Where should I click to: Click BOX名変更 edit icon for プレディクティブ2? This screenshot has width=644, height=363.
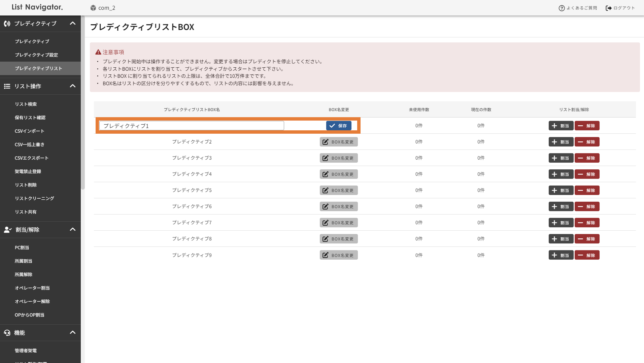[326, 142]
